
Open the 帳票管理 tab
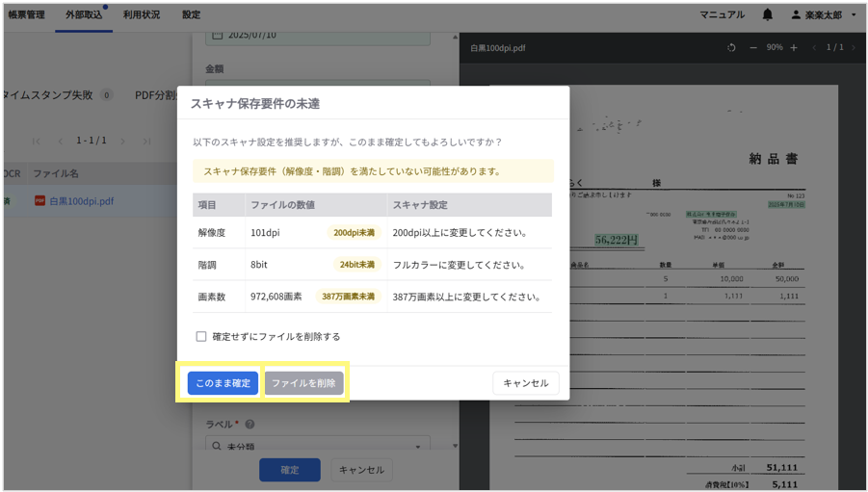[27, 15]
